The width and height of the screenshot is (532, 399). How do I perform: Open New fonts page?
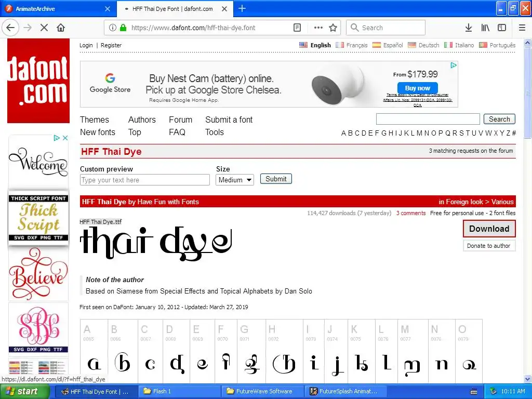click(x=97, y=132)
